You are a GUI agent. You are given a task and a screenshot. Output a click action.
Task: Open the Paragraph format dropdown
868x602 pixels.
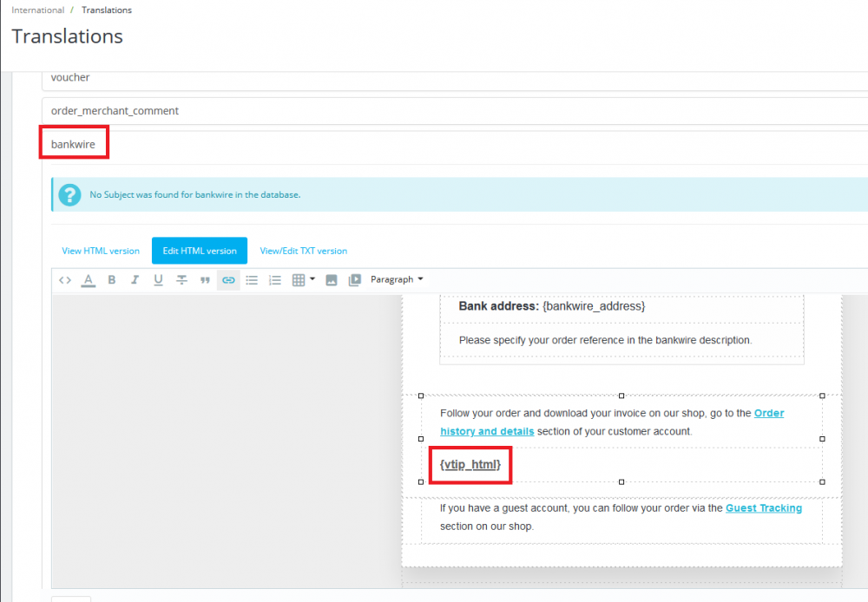pyautogui.click(x=397, y=279)
